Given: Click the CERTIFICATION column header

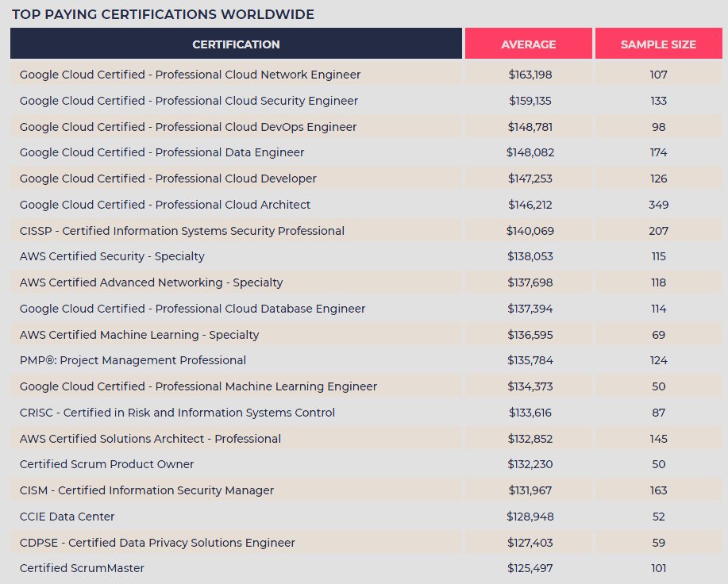Looking at the screenshot, I should [x=236, y=44].
